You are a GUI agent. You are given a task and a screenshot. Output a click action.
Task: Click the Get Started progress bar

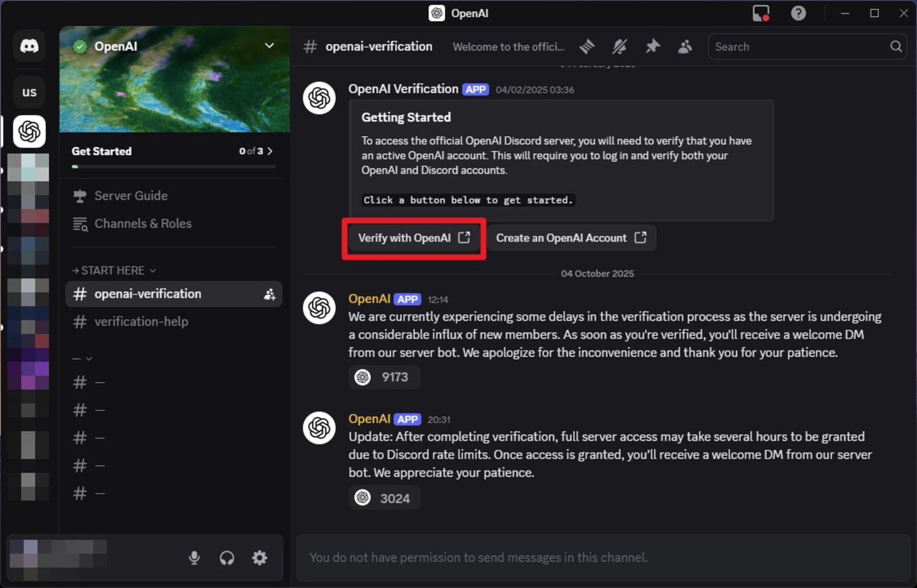[174, 167]
